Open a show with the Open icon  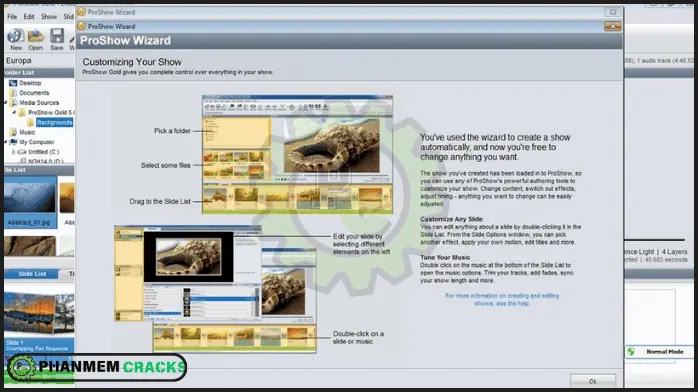(x=36, y=36)
